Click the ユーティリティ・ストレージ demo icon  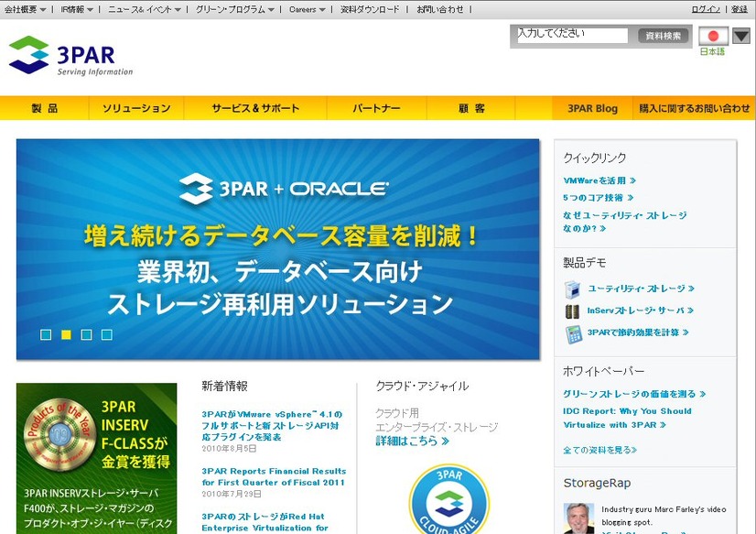pos(572,289)
